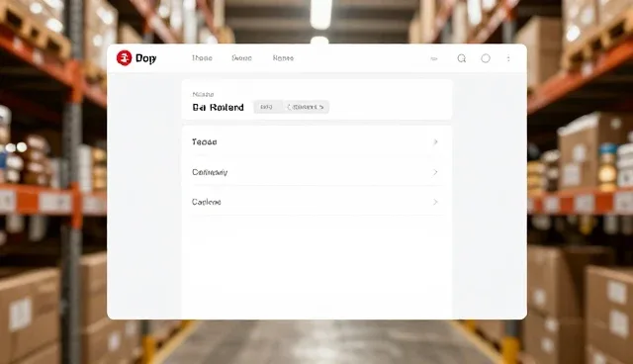Click the bold card title heading
Viewport: 633px width, 364px height.
click(218, 108)
